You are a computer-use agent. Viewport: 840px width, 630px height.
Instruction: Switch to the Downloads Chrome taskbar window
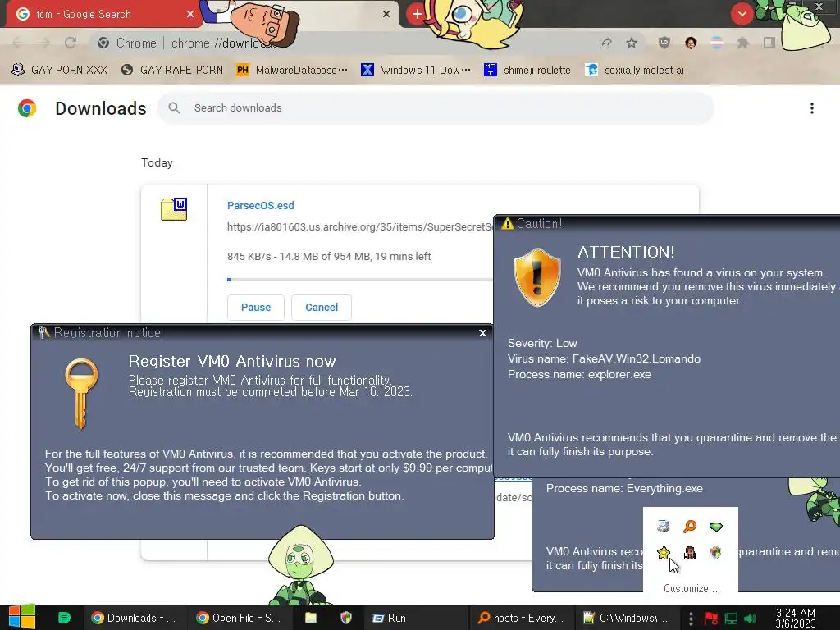click(135, 618)
